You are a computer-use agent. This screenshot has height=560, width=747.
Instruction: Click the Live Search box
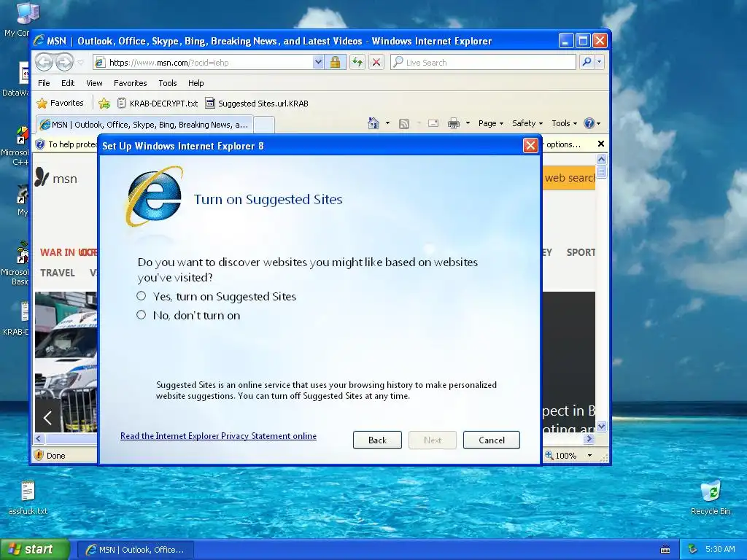(x=483, y=63)
